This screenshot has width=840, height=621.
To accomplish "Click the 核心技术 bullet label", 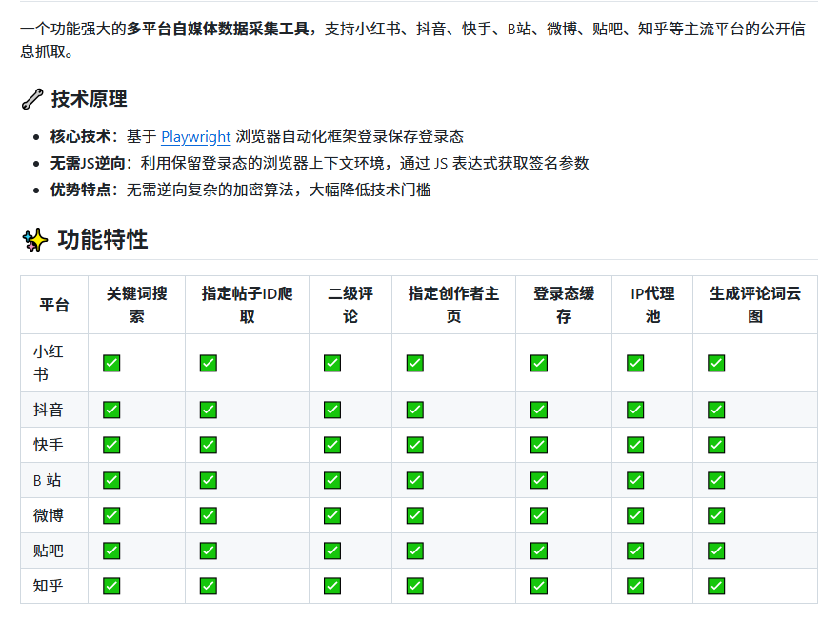I will [x=80, y=136].
